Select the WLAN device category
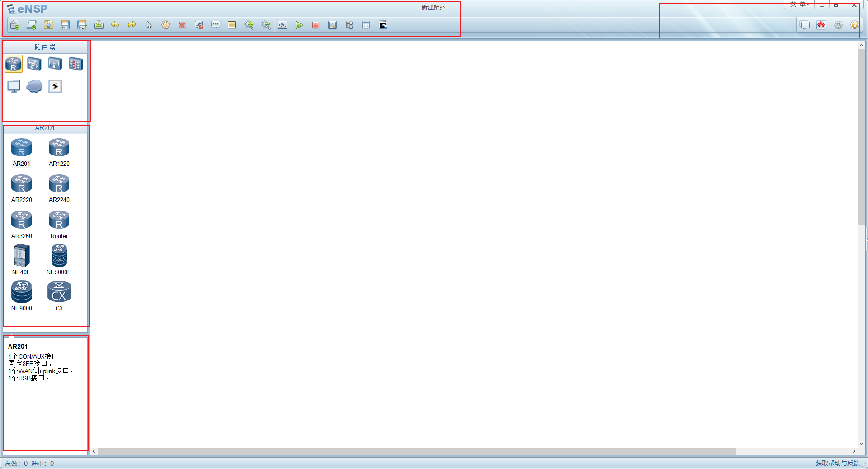The height and width of the screenshot is (469, 868). [55, 64]
